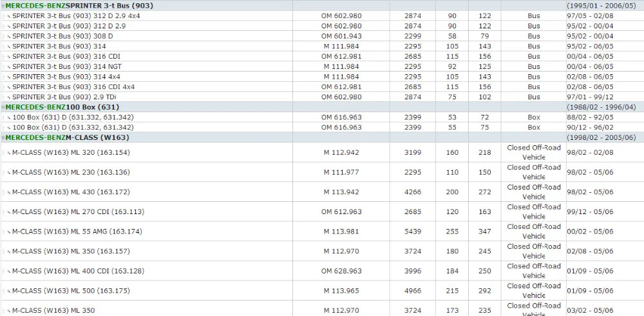Select row M-CLASS (W163) ML 430 (163.172)
The width and height of the screenshot is (644, 316).
point(322,192)
